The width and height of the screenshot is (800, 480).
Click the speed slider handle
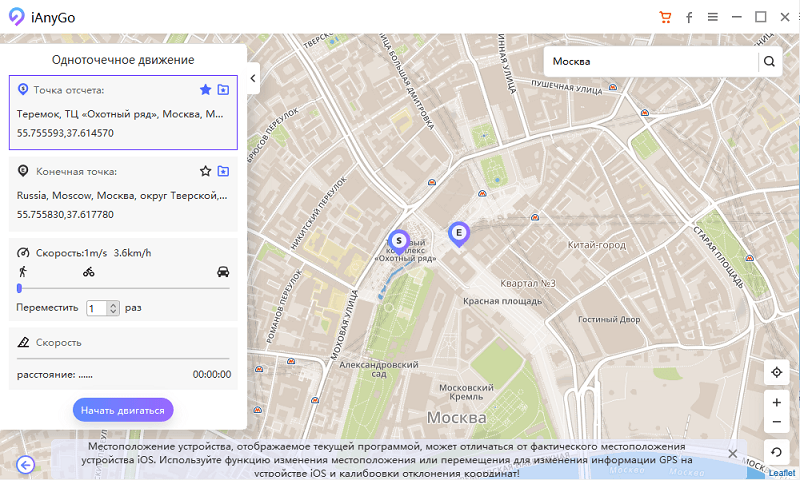tap(19, 288)
